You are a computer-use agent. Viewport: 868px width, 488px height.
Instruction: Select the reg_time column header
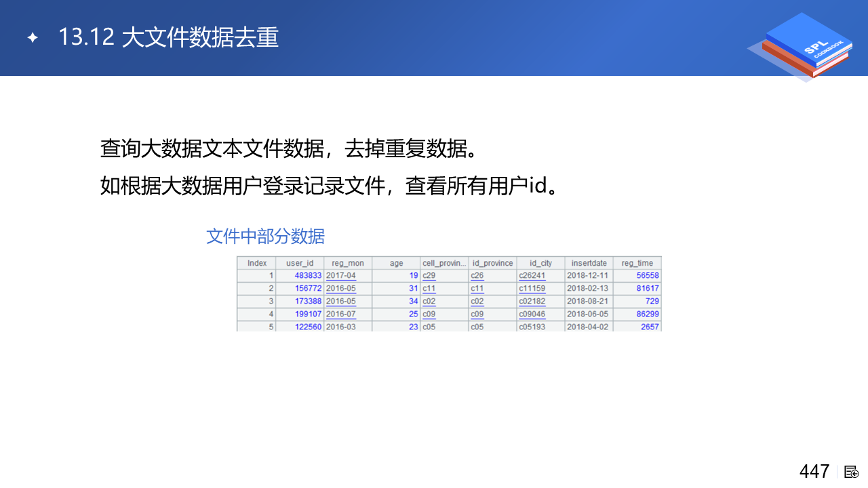point(637,263)
